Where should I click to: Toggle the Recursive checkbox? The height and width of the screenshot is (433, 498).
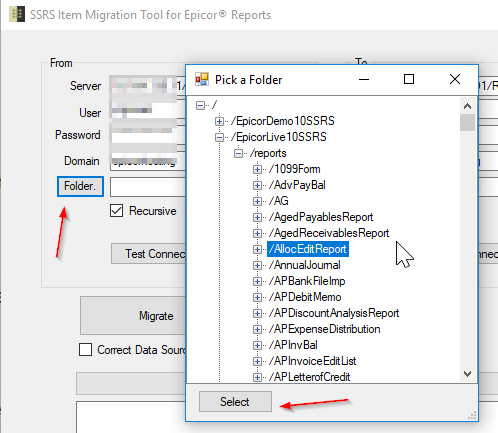[116, 211]
